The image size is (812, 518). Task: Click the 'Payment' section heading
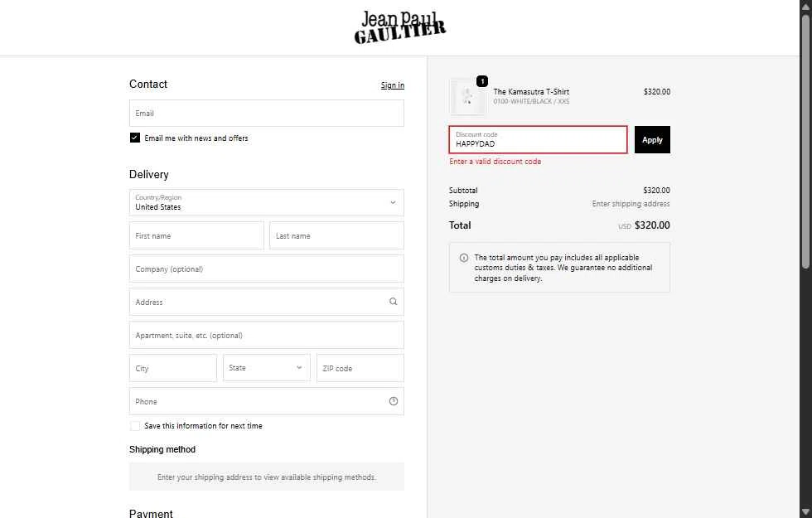point(151,513)
